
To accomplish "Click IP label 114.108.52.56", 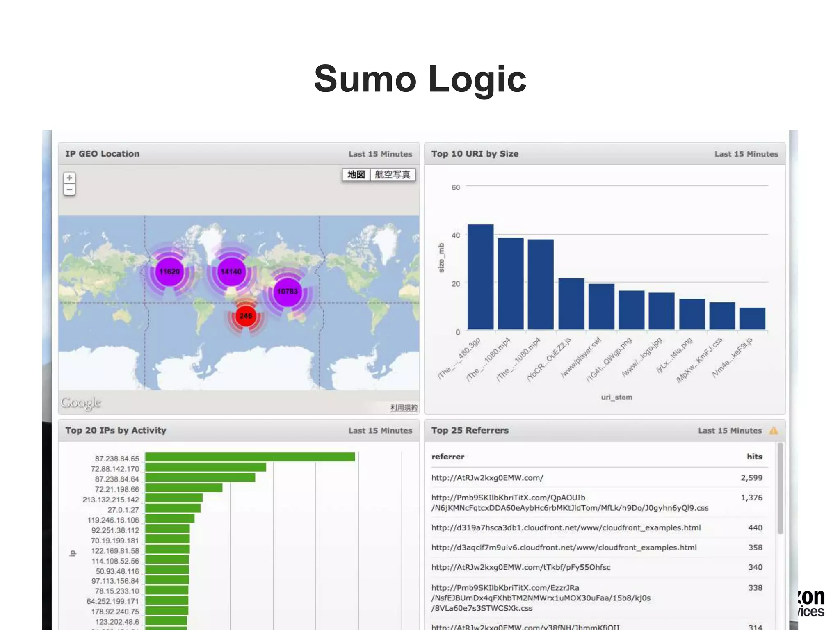I will pos(115,561).
